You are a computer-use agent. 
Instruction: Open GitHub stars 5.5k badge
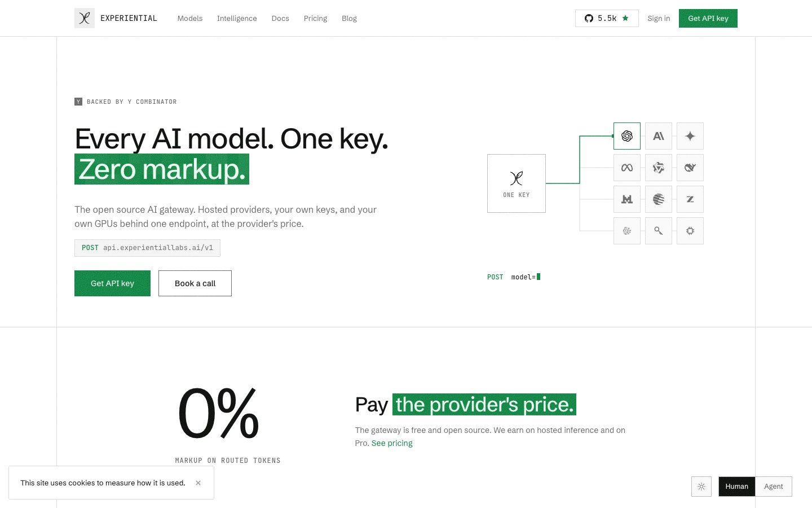point(607,18)
